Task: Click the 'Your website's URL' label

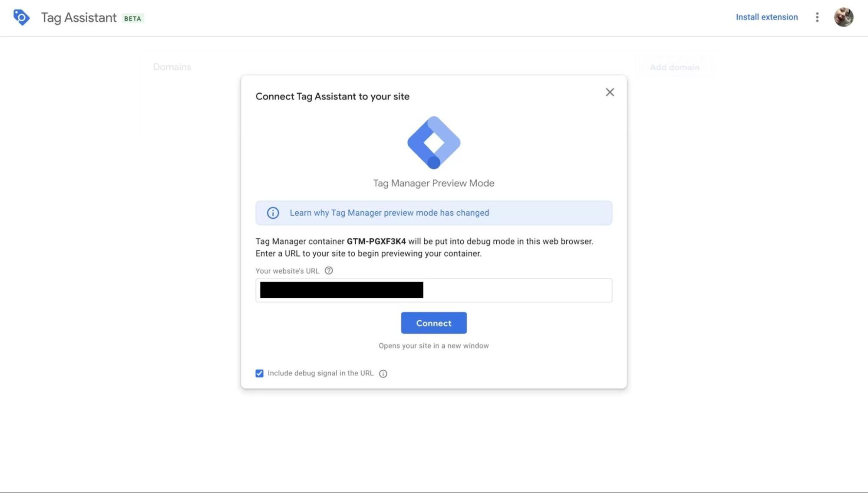Action: (287, 271)
